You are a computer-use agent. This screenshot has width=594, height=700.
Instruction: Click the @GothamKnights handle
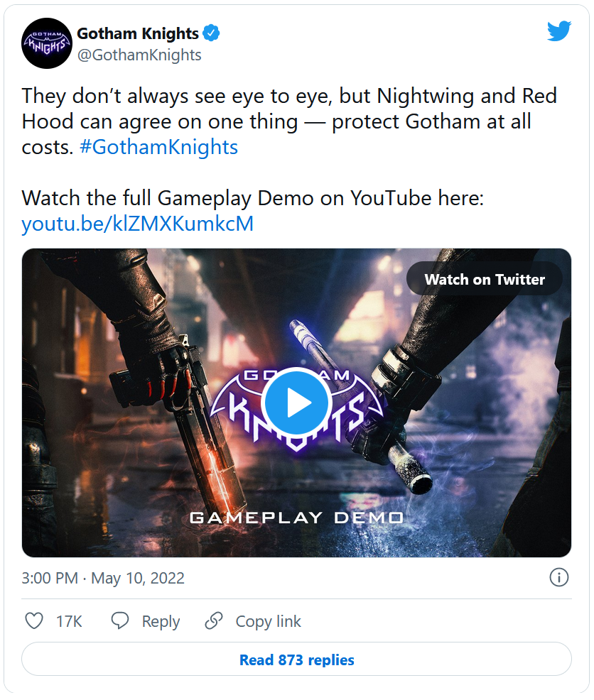[139, 55]
